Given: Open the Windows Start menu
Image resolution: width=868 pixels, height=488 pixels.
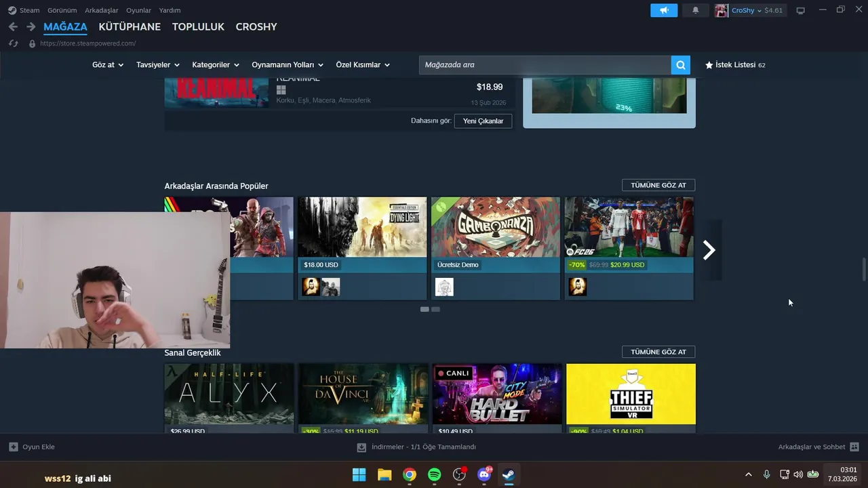Looking at the screenshot, I should pyautogui.click(x=359, y=474).
